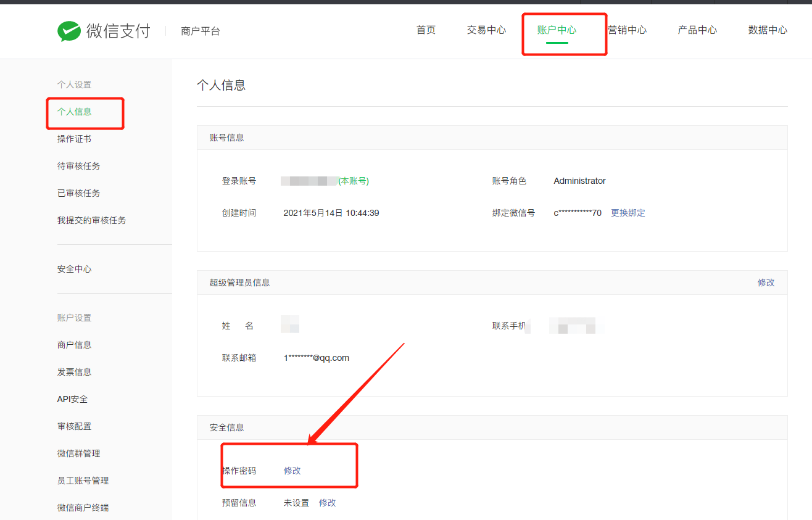
Task: View 待审核任务 in sidebar
Action: coord(79,166)
